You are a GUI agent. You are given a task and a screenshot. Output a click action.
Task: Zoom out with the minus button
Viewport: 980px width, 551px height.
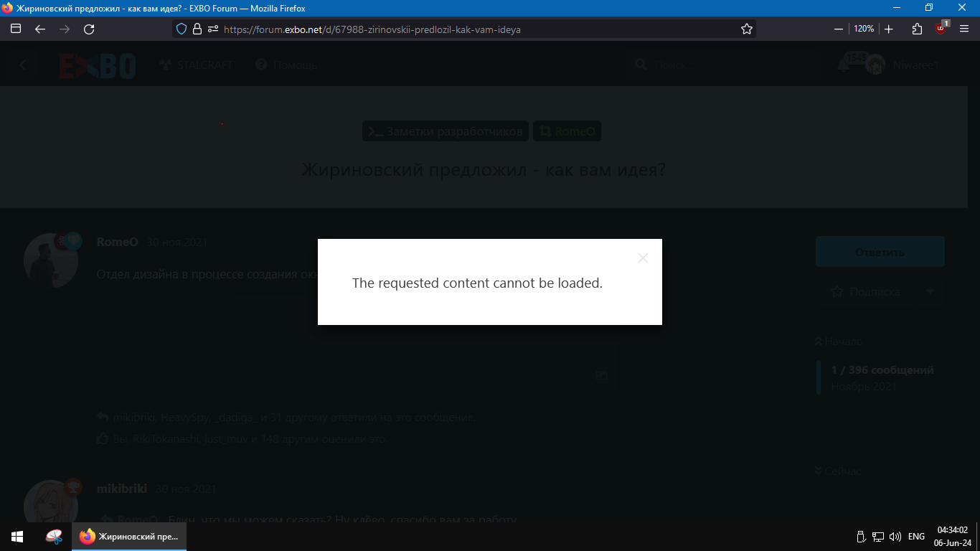click(x=839, y=29)
